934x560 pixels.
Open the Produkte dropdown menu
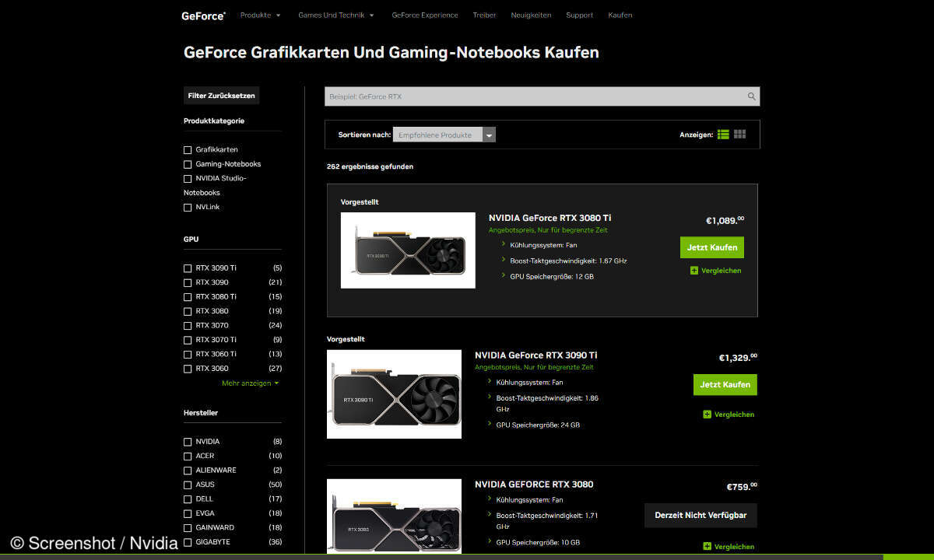click(x=261, y=15)
